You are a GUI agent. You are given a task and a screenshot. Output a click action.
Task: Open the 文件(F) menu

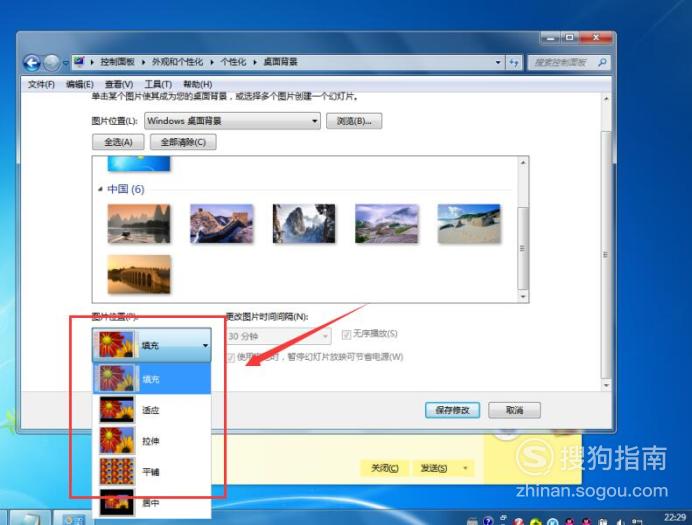(41, 84)
